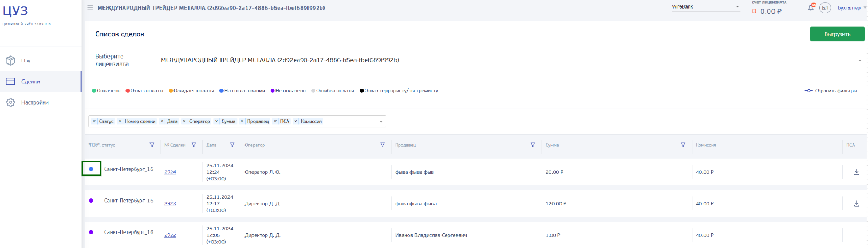
Task: Open filter for Сумма column
Action: coord(683,145)
